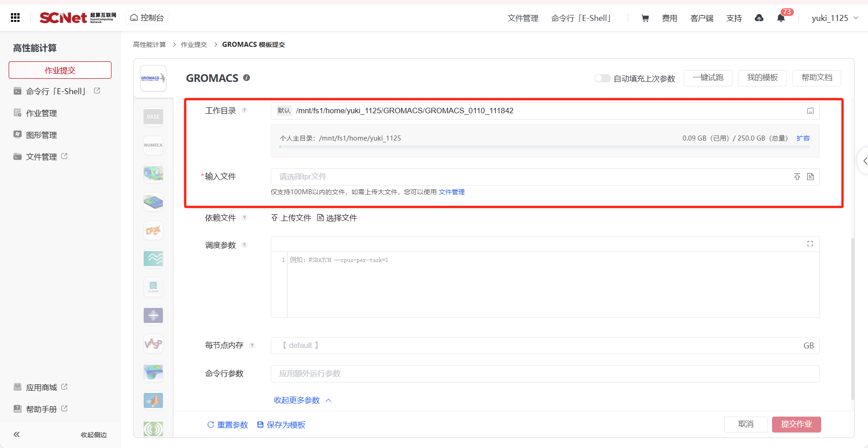
Task: Open the apps grid menu icon
Action: click(x=15, y=18)
